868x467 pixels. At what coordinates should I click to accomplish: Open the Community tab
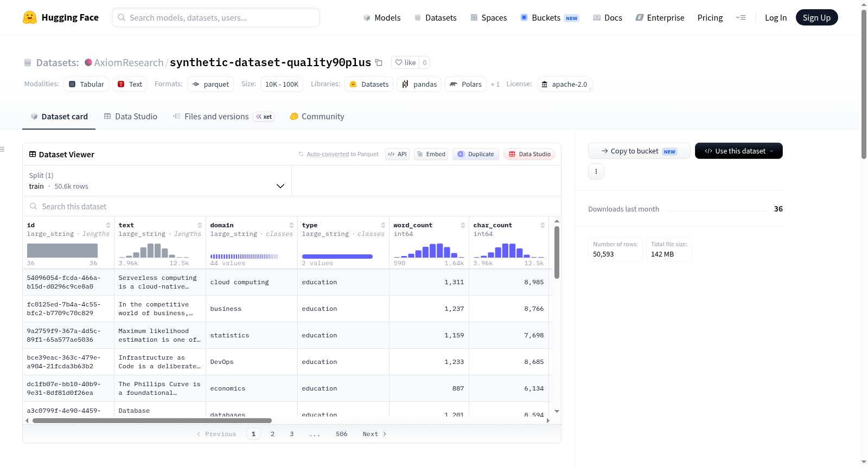(x=317, y=117)
